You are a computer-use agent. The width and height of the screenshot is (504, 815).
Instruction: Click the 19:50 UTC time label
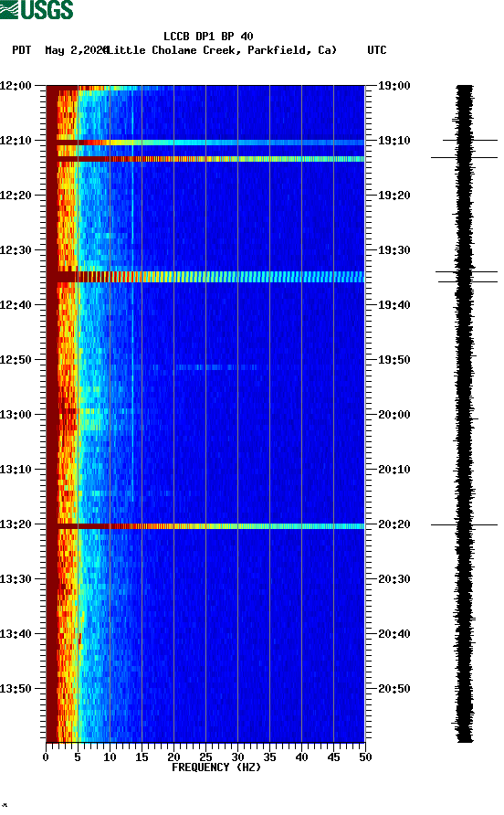[x=394, y=360]
